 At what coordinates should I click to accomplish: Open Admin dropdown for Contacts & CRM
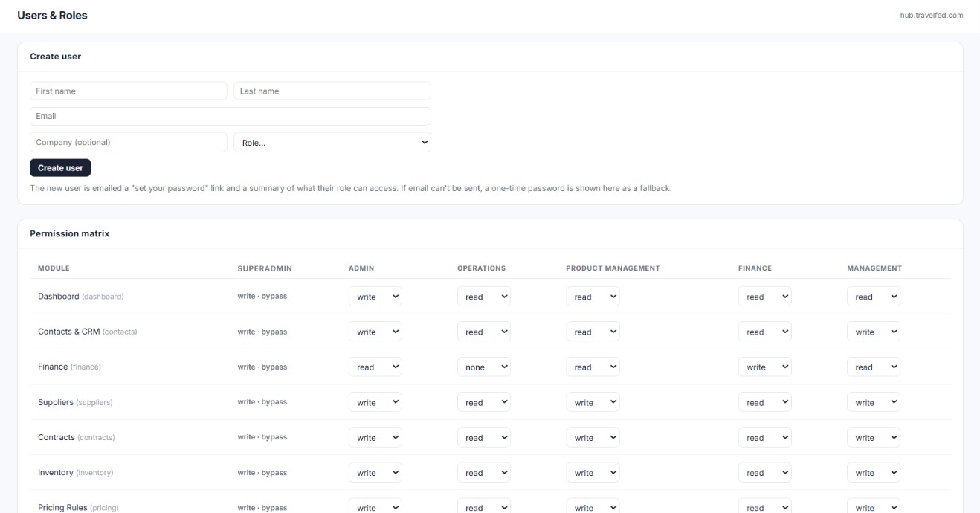[x=375, y=332]
